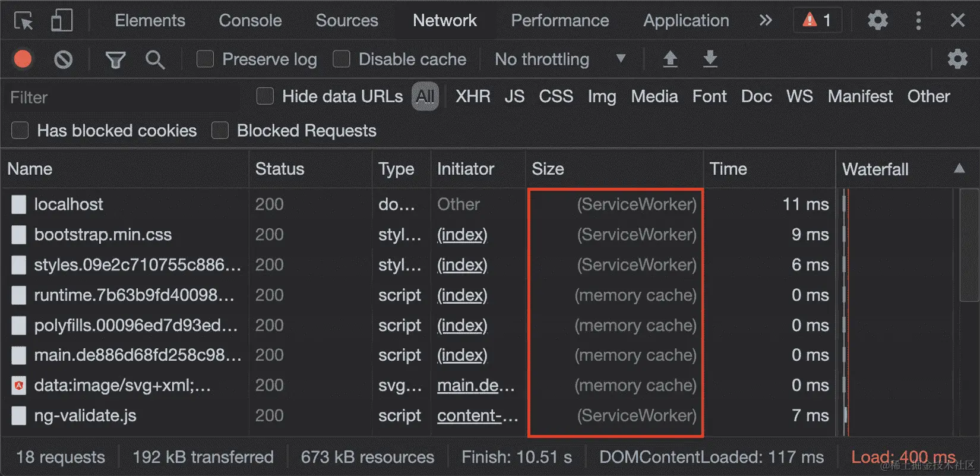Click the warning issues counter badge
Image resolution: width=980 pixels, height=476 pixels.
(817, 20)
